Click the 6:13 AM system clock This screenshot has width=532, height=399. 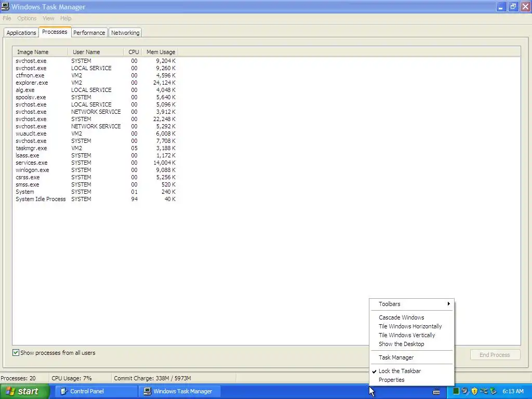[513, 391]
